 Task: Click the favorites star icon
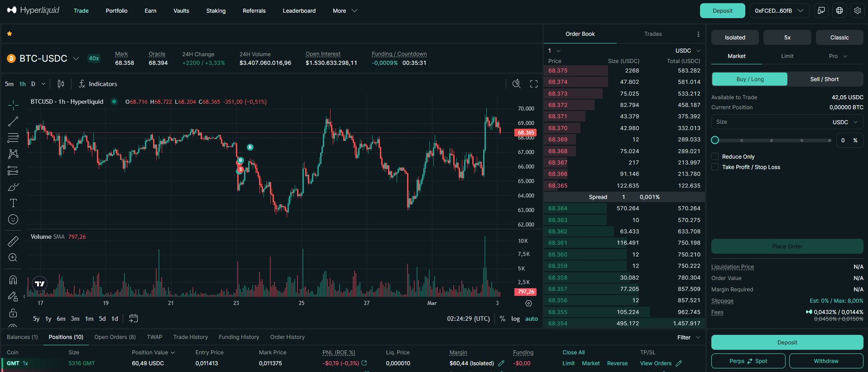(10, 34)
